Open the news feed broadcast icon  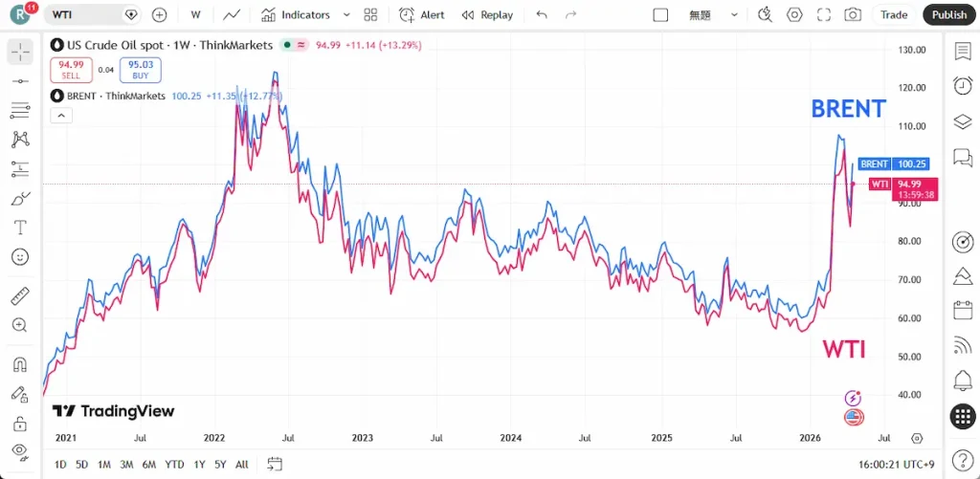point(963,345)
